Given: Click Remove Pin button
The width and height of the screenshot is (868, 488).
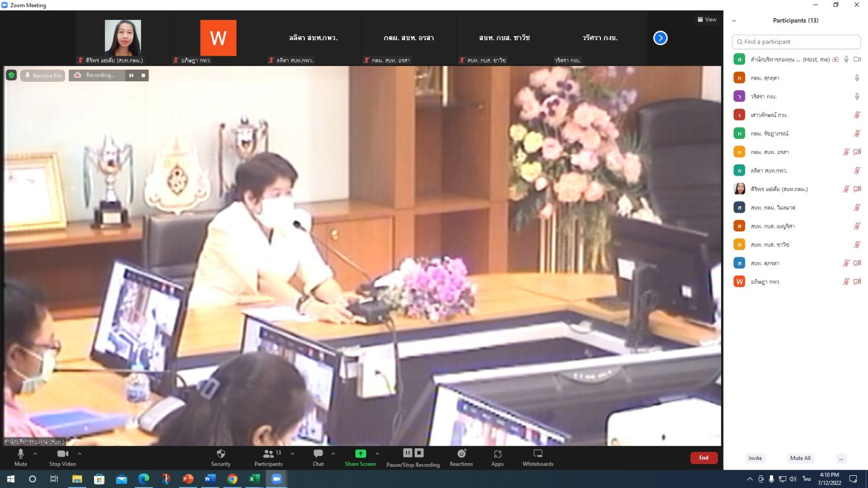Looking at the screenshot, I should pos(43,75).
